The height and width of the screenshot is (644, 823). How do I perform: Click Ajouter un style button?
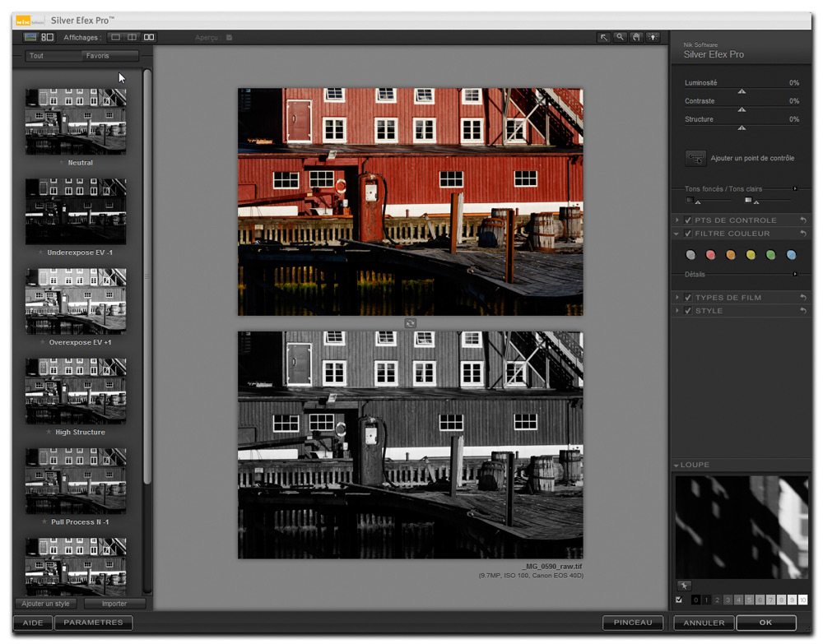tap(45, 604)
